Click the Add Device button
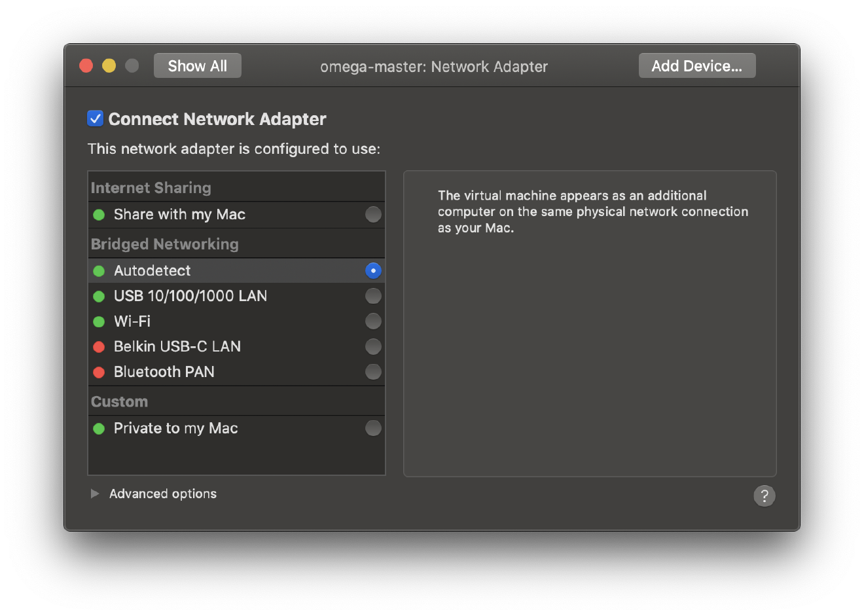The width and height of the screenshot is (864, 616). pyautogui.click(x=696, y=65)
